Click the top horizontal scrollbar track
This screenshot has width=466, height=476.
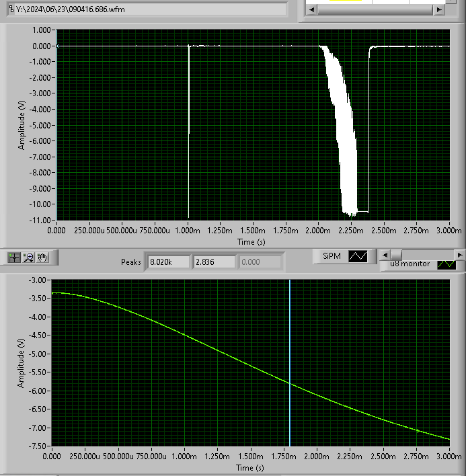[x=375, y=9]
